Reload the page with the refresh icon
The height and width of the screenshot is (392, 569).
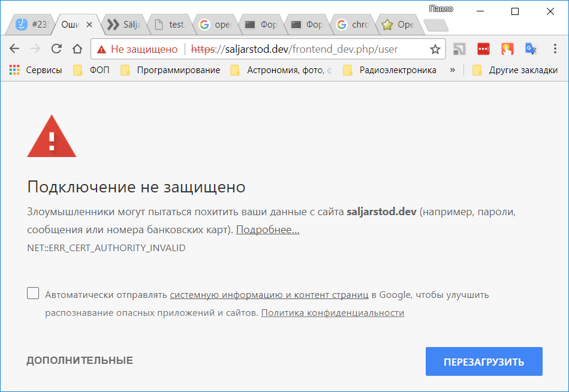(56, 49)
